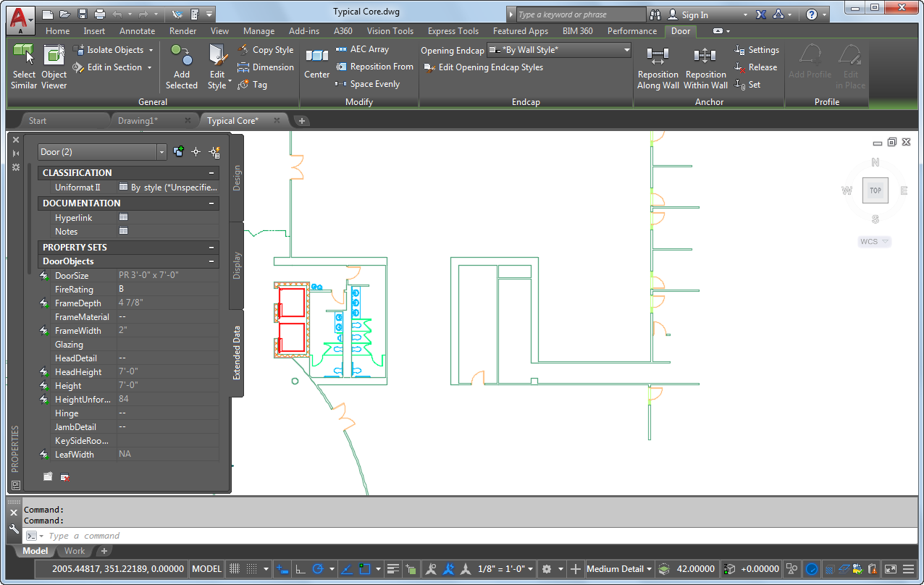Select the Object Viewer tool
The height and width of the screenshot is (585, 924).
pos(54,67)
